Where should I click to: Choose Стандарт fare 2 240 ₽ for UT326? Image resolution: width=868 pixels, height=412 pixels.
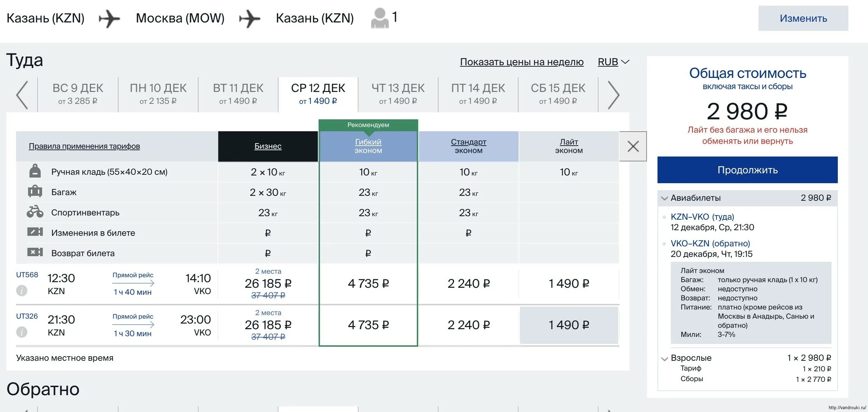pos(468,325)
